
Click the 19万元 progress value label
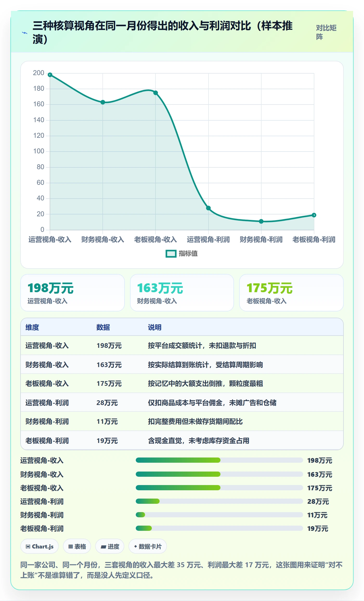pos(318,529)
